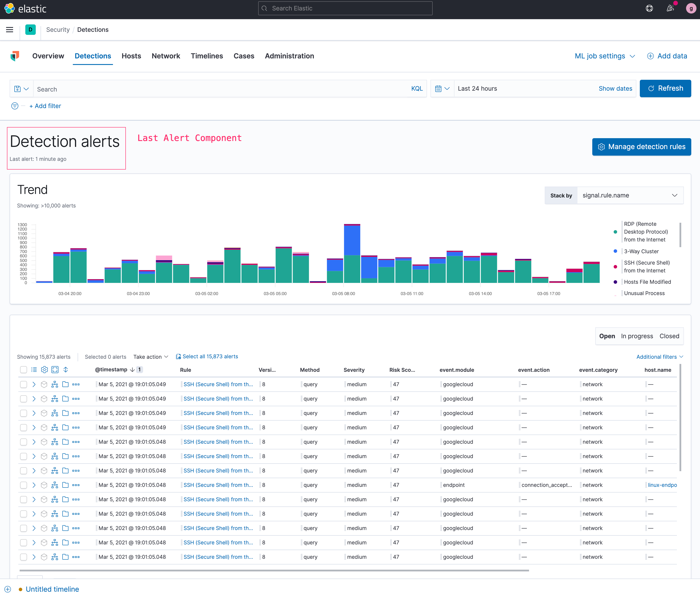Expand Additional filters options
The image size is (700, 598).
click(660, 357)
